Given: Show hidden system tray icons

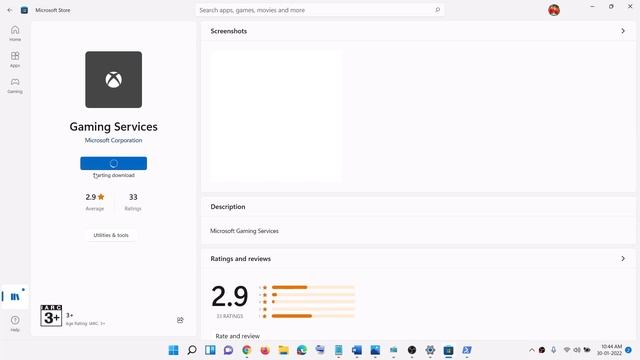Looking at the screenshot, I should coord(531,350).
